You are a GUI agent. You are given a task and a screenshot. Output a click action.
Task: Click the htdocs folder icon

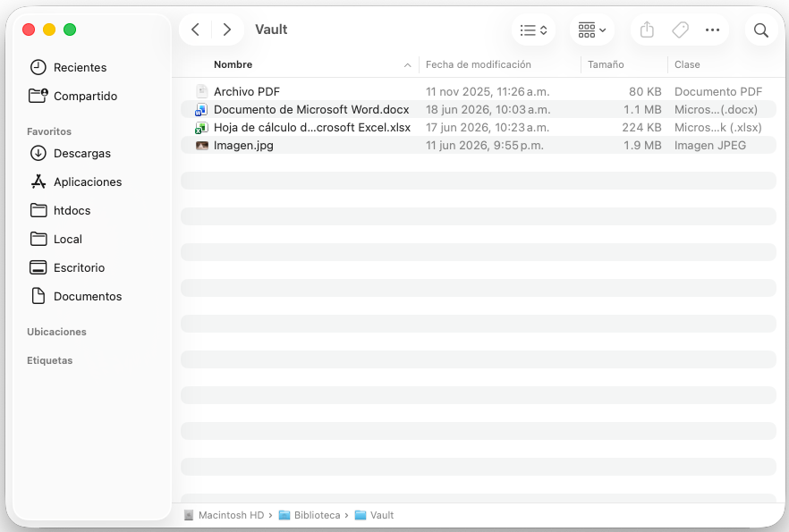tap(38, 210)
